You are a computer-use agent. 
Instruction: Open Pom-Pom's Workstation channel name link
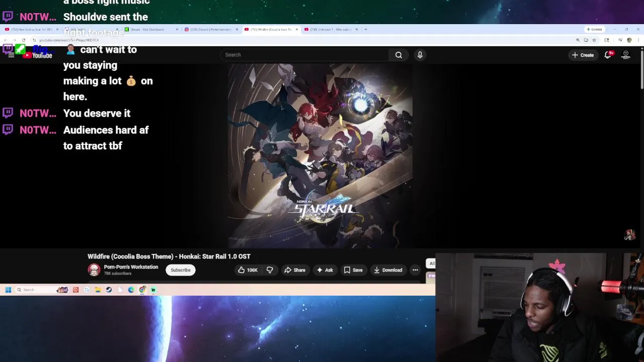[131, 267]
